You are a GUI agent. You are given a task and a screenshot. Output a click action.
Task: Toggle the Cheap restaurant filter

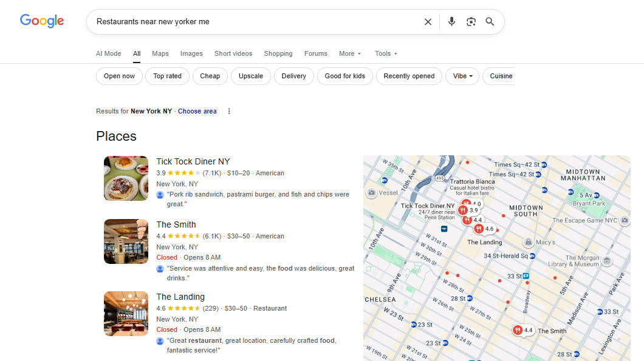click(210, 76)
